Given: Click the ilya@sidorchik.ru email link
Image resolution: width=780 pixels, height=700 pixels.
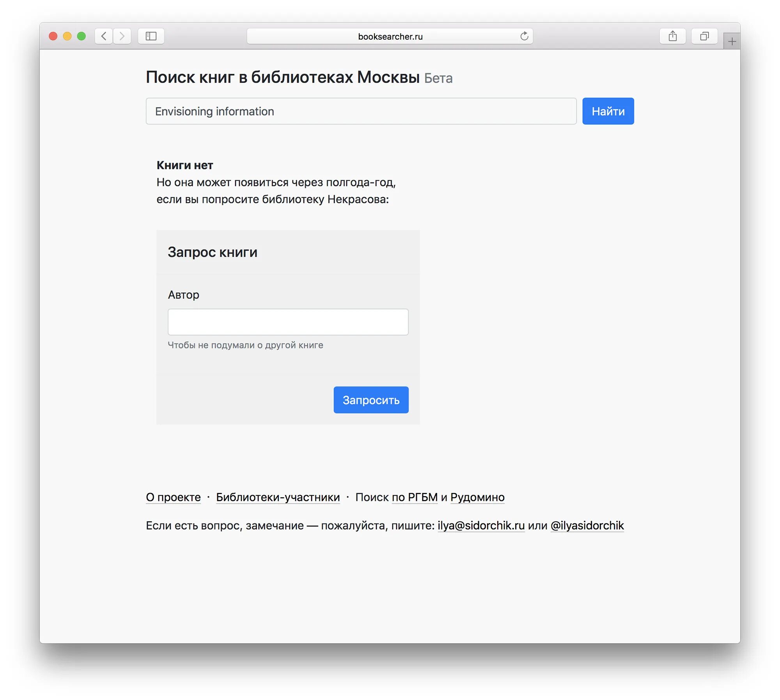Looking at the screenshot, I should (x=481, y=525).
